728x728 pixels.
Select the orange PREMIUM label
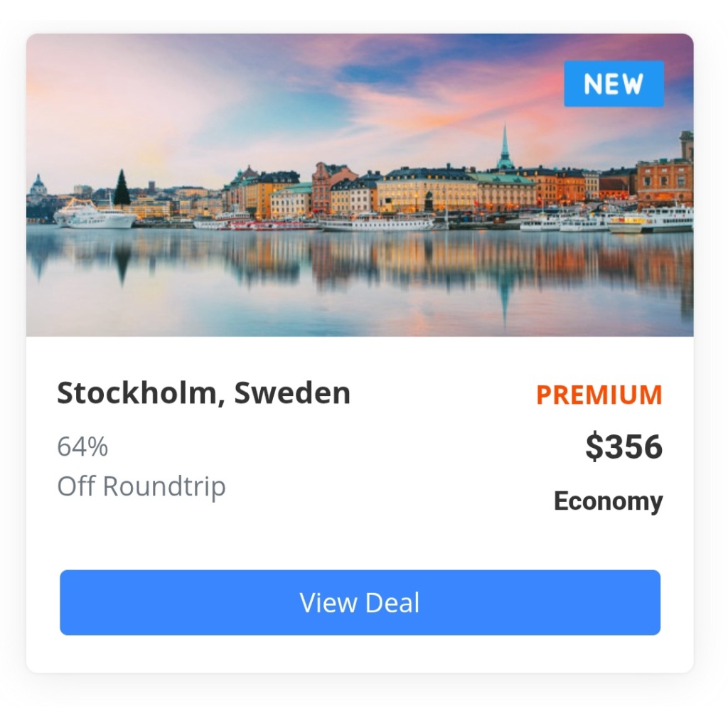(x=599, y=395)
